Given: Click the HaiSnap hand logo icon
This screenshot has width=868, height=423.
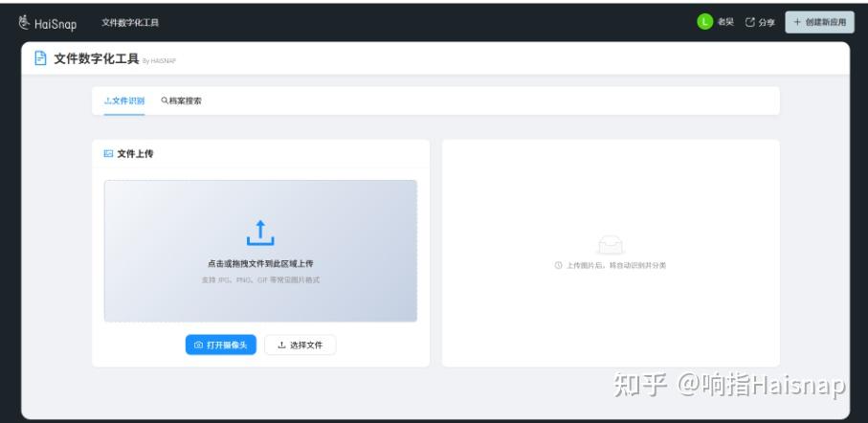Looking at the screenshot, I should click(24, 22).
